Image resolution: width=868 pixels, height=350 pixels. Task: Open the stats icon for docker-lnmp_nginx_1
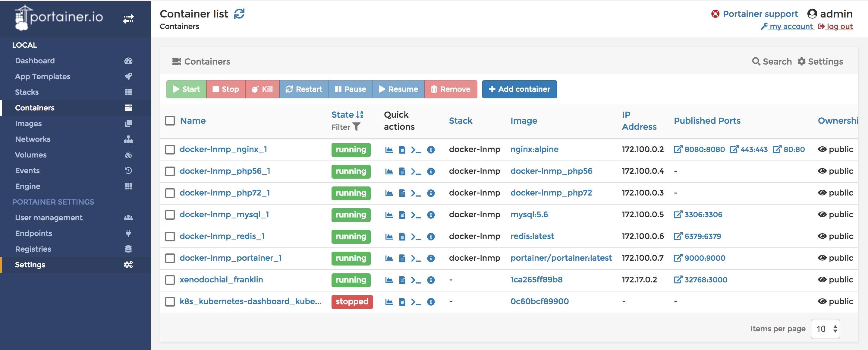[x=389, y=150]
